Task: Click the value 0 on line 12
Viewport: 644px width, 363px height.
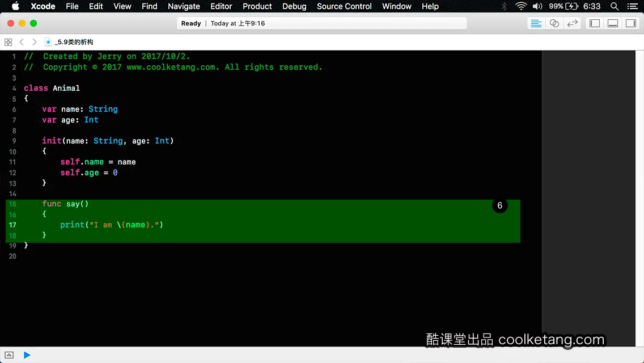Action: [x=115, y=172]
